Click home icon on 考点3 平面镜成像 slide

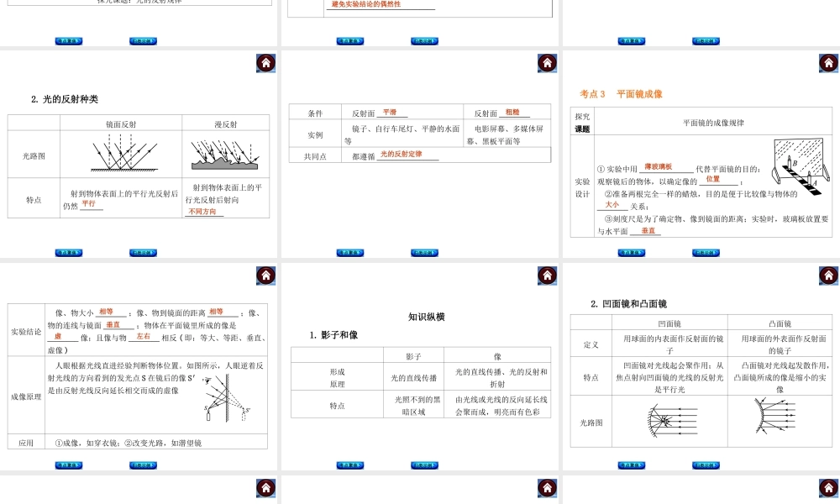point(828,63)
